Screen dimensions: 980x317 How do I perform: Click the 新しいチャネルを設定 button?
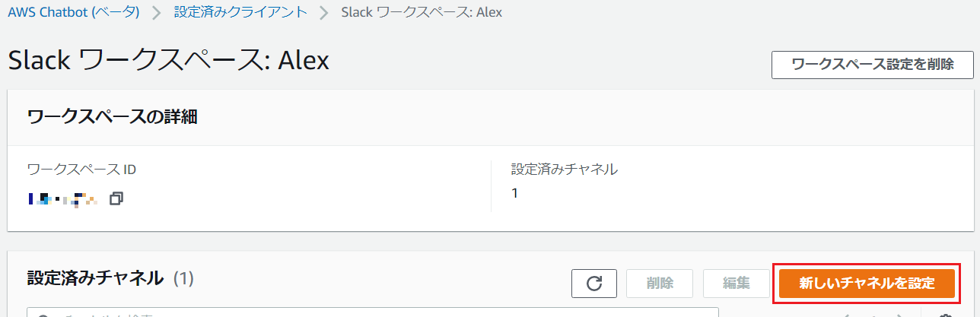(867, 284)
